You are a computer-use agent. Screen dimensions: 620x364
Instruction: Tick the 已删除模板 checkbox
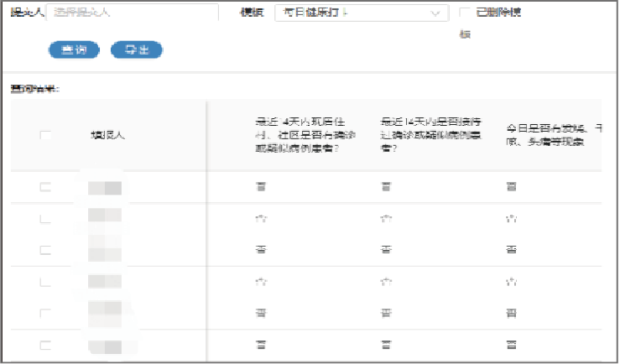click(464, 13)
